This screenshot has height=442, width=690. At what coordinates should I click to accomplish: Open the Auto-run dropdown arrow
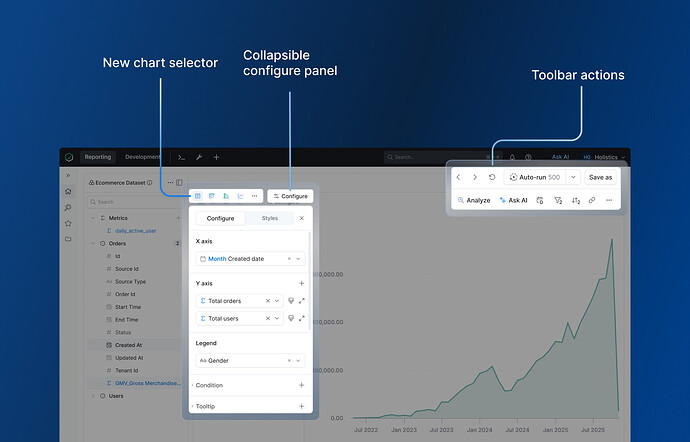coord(573,177)
